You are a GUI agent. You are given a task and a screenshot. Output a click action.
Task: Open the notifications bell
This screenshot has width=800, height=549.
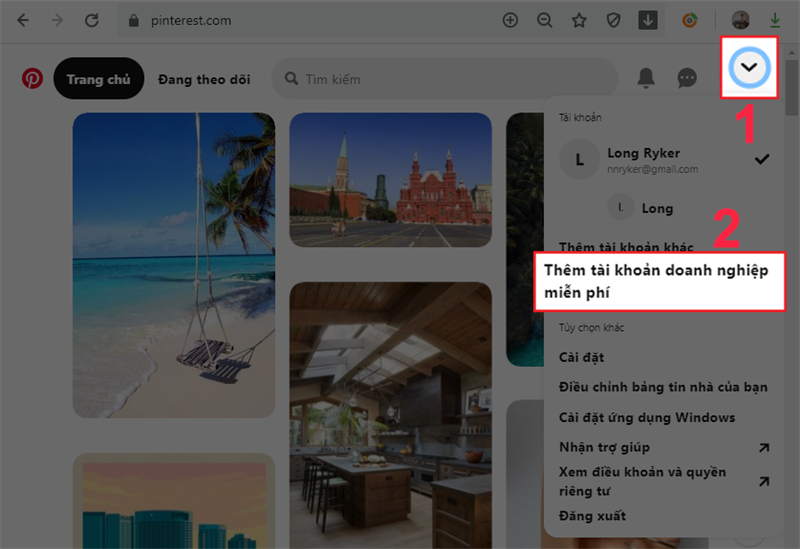[646, 78]
